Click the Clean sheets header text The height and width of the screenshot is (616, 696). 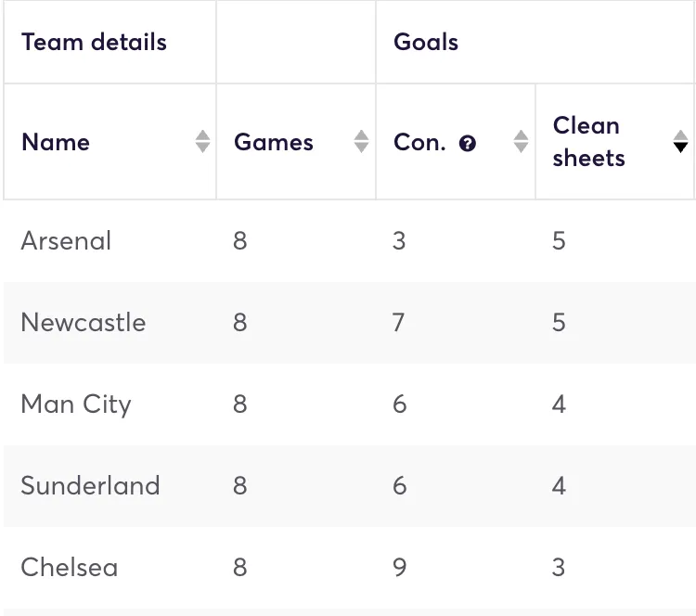coord(588,142)
